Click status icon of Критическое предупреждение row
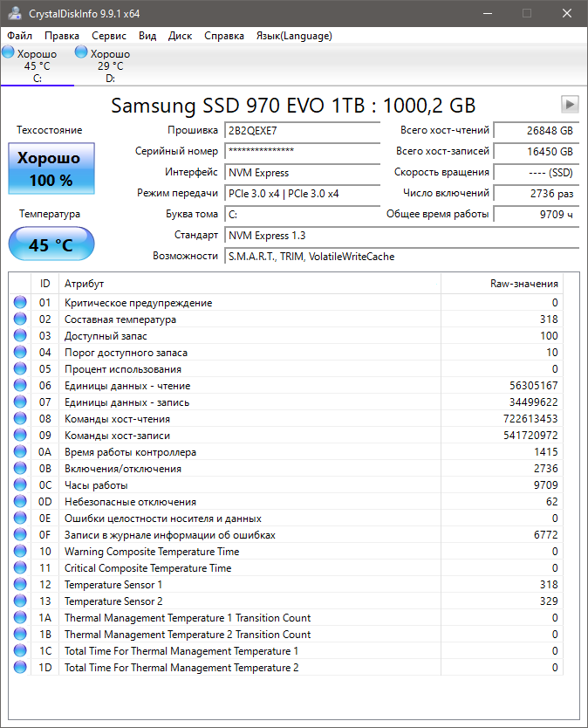This screenshot has width=588, height=728. pyautogui.click(x=20, y=302)
